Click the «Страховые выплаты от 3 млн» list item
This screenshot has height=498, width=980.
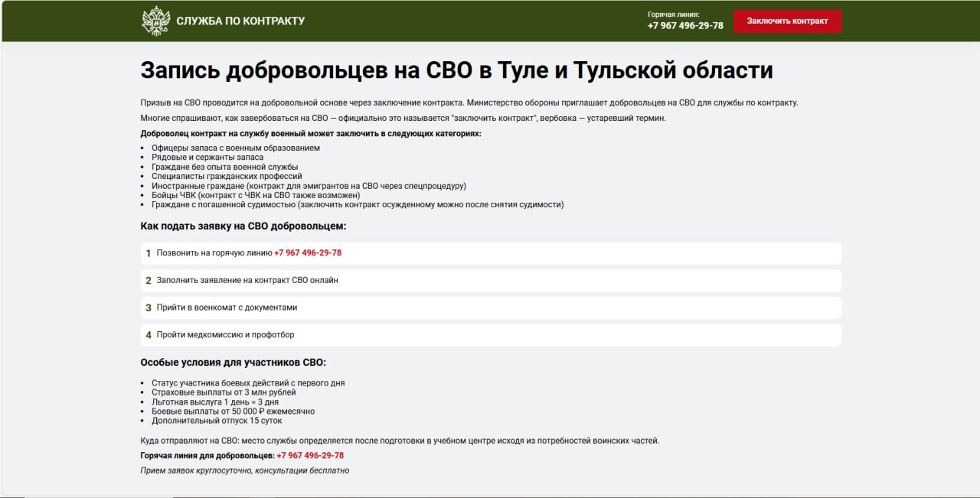pos(224,392)
